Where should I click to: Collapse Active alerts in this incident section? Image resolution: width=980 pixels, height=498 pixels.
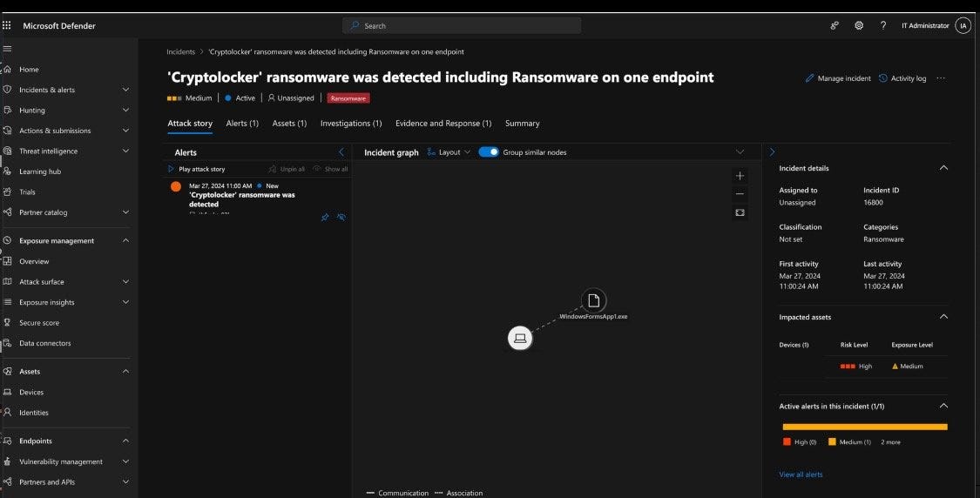pos(943,406)
